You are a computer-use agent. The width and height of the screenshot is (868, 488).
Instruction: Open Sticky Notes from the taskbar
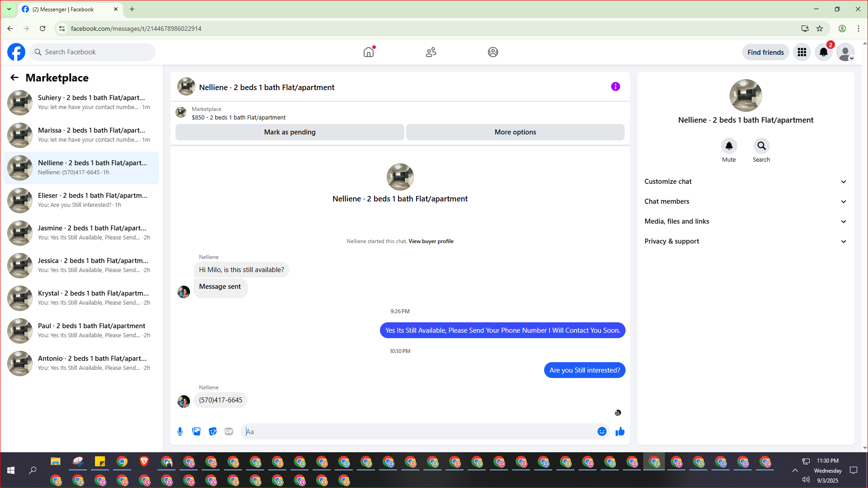point(100,462)
